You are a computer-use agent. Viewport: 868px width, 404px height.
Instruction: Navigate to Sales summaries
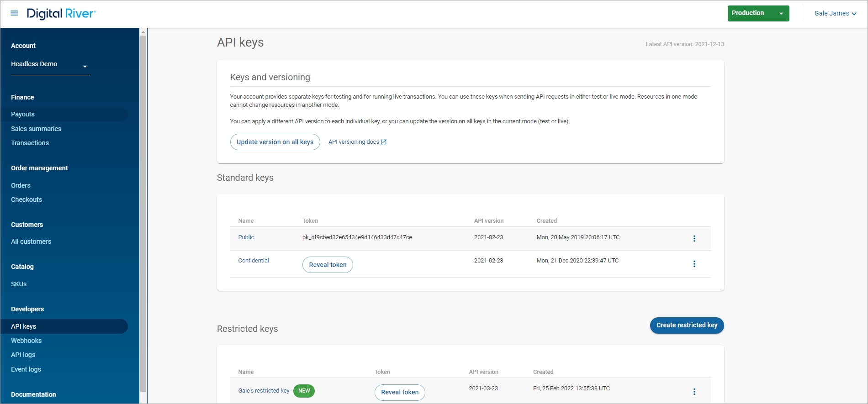pos(36,129)
